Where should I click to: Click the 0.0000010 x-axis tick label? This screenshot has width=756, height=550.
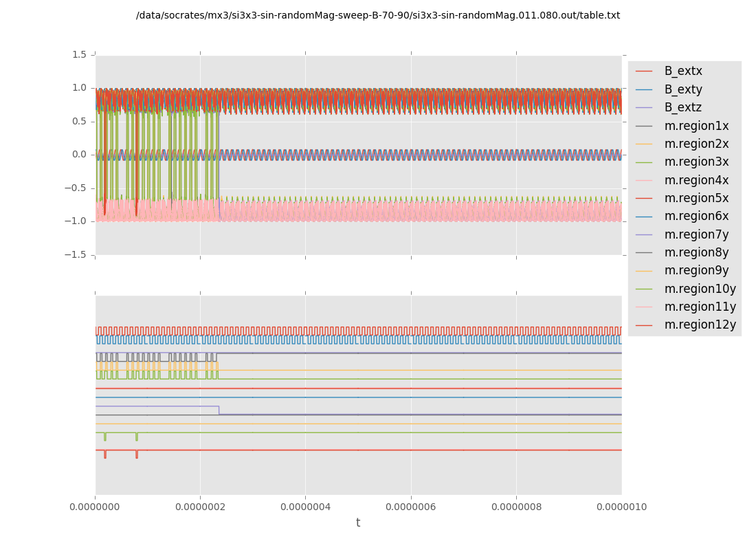point(621,507)
